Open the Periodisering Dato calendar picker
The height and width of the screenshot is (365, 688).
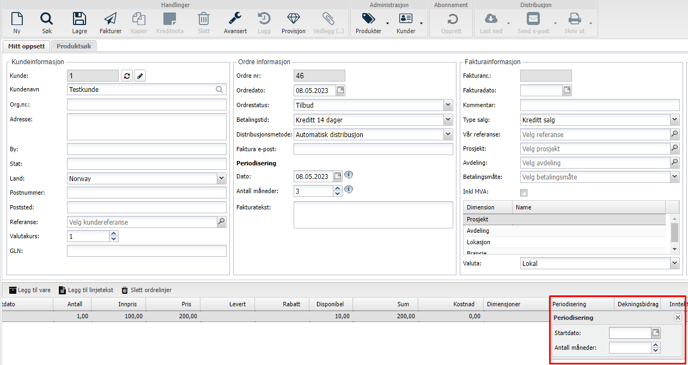338,176
